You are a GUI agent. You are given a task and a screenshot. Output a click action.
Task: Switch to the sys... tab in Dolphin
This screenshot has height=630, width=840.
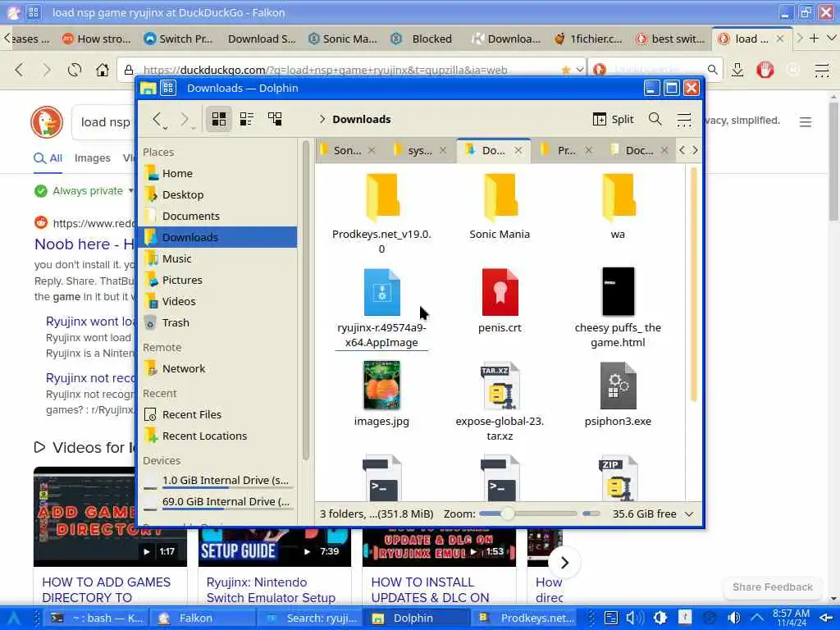pos(419,151)
